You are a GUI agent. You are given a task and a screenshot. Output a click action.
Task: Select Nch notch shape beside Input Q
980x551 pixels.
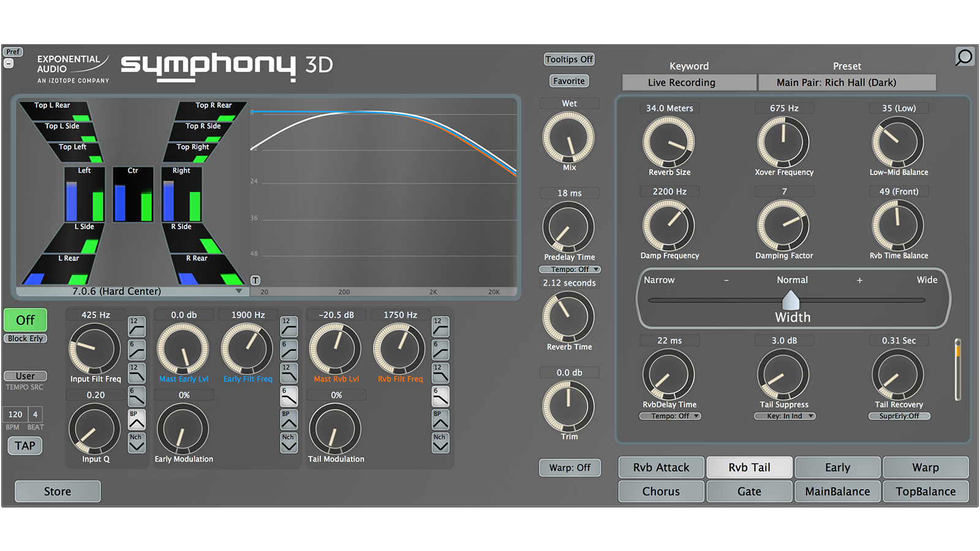tap(137, 443)
